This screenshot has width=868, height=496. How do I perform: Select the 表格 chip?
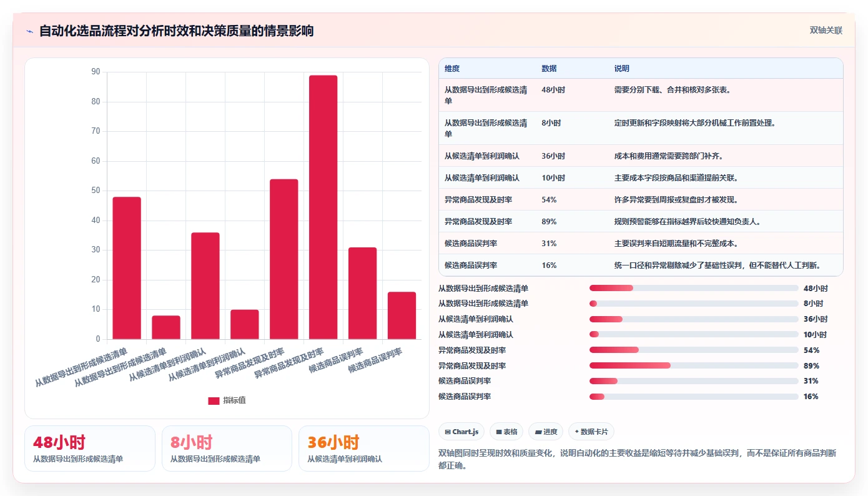pos(506,432)
